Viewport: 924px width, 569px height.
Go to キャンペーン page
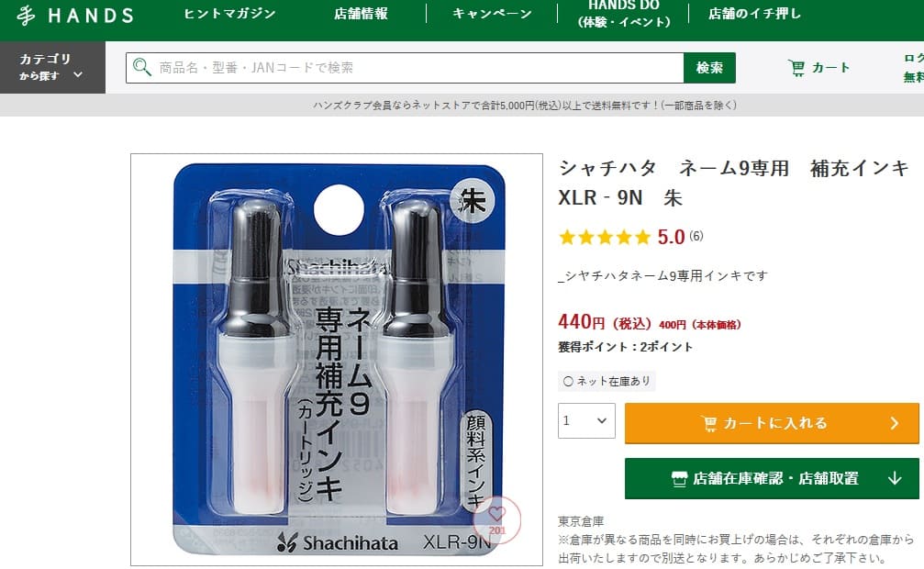coord(492,14)
